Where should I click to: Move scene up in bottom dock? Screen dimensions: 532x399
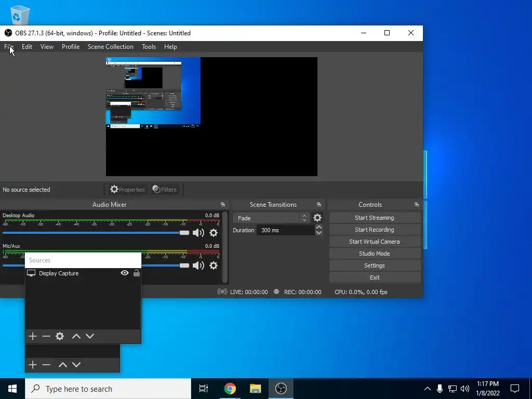pyautogui.click(x=63, y=365)
